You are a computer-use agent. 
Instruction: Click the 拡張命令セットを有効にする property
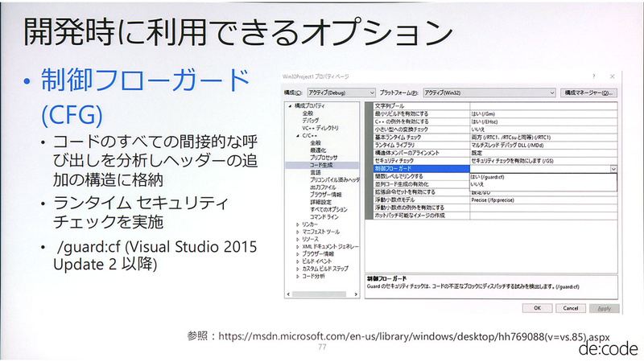pos(421,191)
